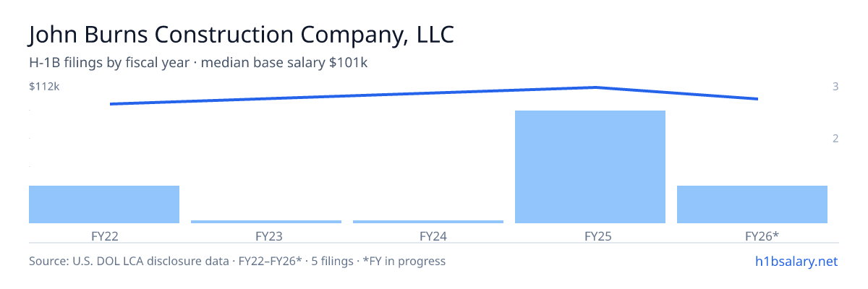Click the salary line peak at FY25
Screen dimensions: 868x289
(x=595, y=87)
